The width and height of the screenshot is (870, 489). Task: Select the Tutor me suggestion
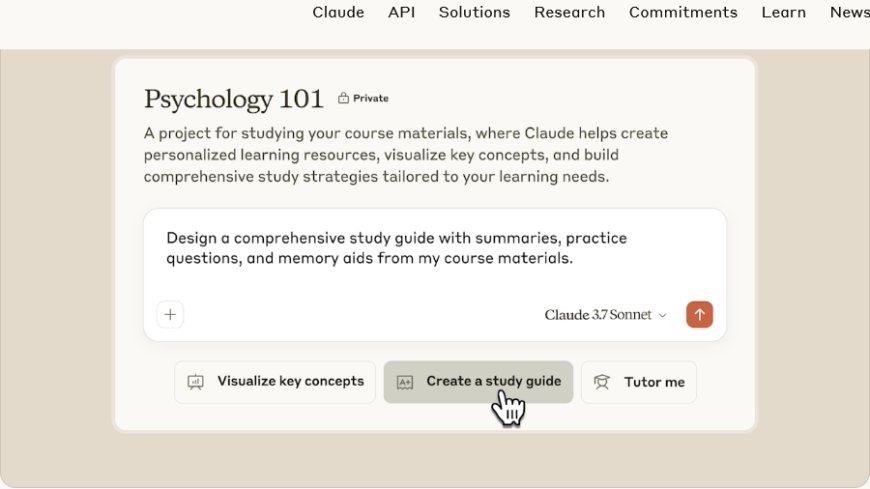click(x=639, y=382)
